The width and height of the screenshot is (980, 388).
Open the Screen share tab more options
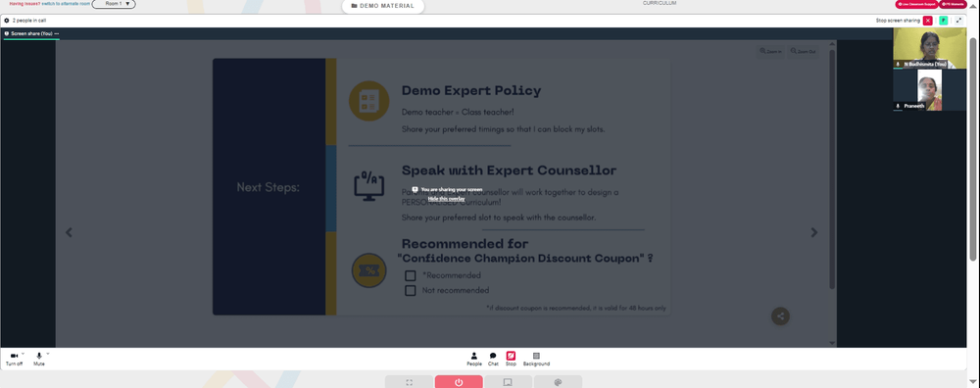57,33
